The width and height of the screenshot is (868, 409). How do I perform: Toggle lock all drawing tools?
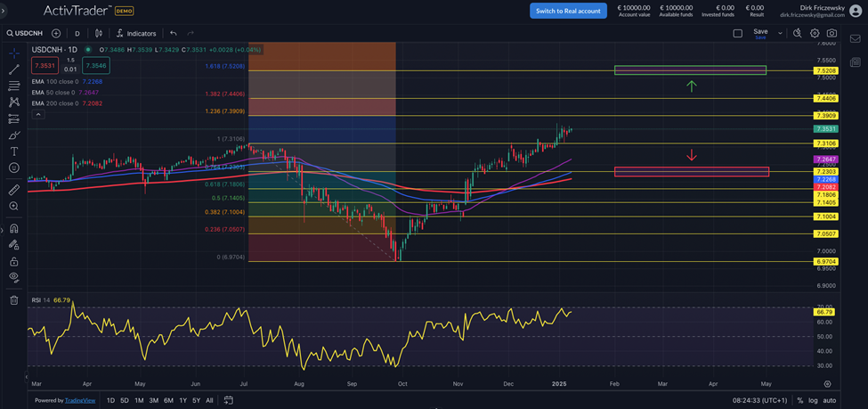14,261
